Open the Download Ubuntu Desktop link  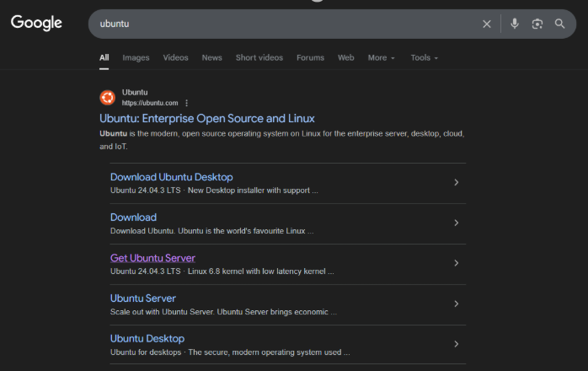click(x=171, y=177)
